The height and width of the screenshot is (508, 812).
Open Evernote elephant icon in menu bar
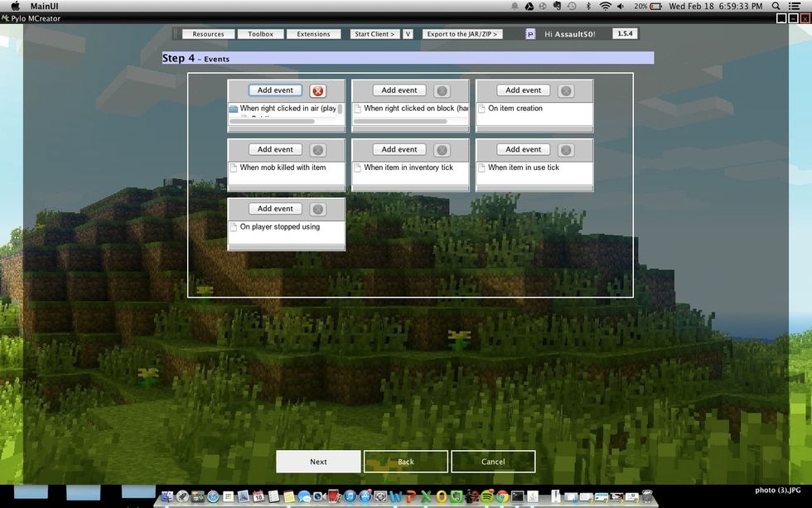557,6
